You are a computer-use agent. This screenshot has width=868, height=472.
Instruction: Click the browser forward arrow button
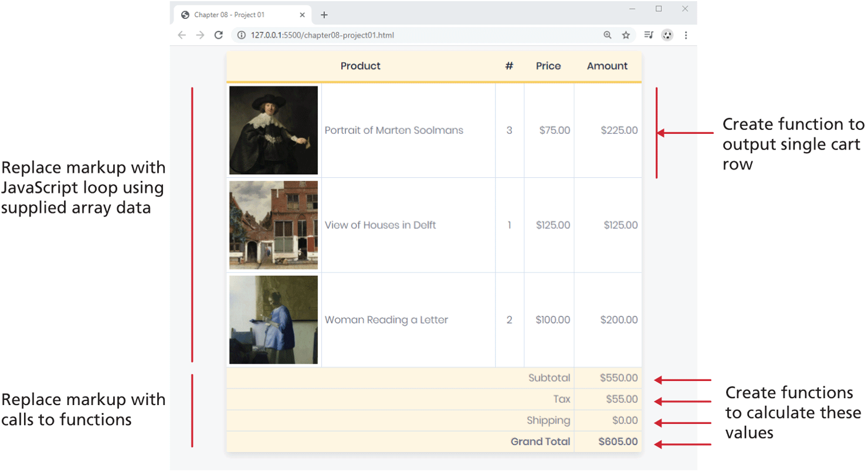[x=200, y=35]
